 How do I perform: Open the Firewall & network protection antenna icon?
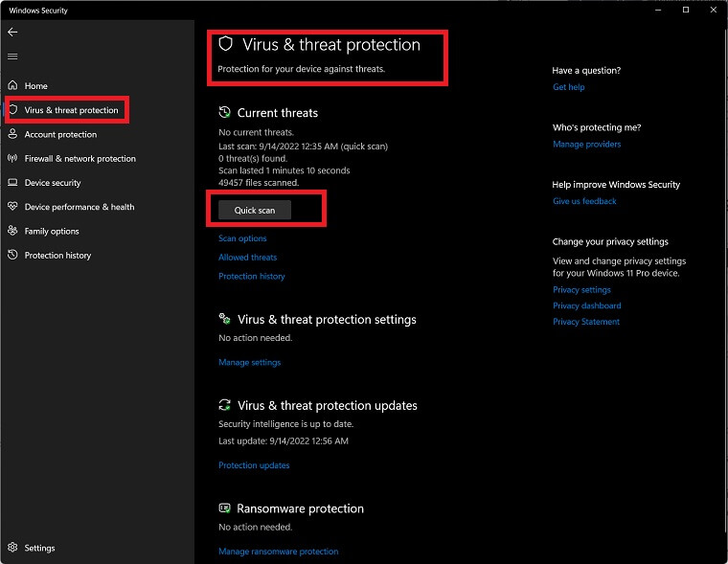tap(12, 158)
